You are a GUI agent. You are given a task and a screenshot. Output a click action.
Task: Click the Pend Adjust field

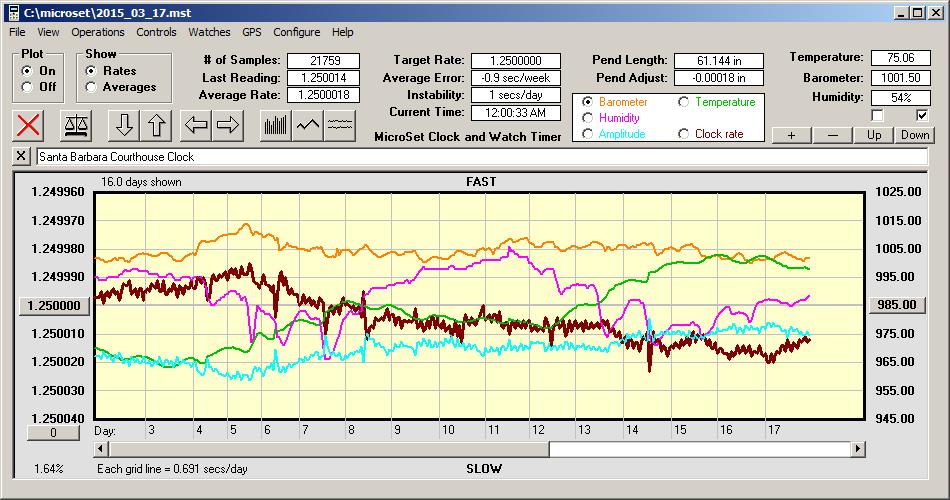[719, 78]
